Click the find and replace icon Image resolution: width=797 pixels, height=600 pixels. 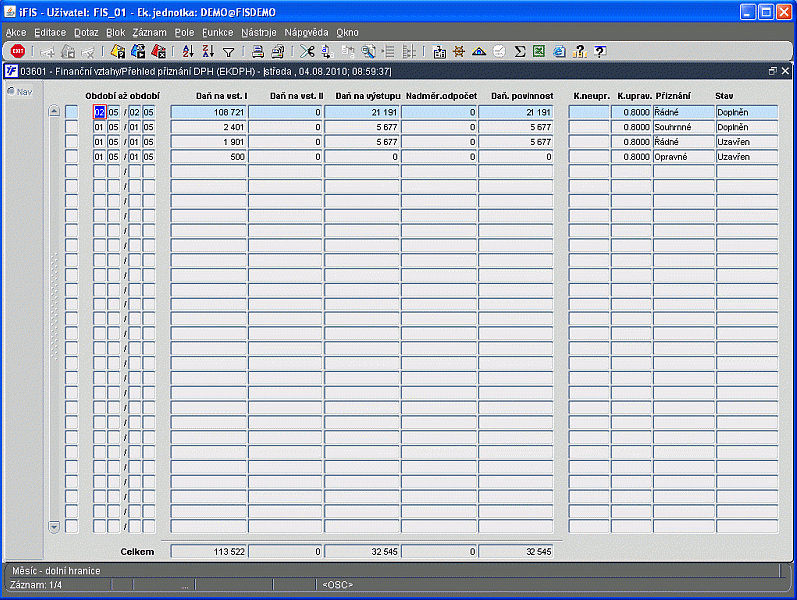328,51
